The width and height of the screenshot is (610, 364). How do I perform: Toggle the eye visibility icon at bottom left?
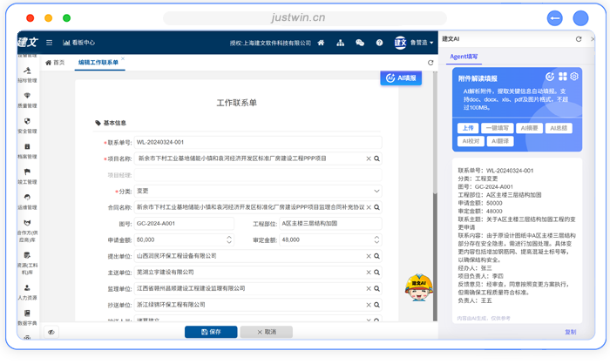click(x=51, y=332)
